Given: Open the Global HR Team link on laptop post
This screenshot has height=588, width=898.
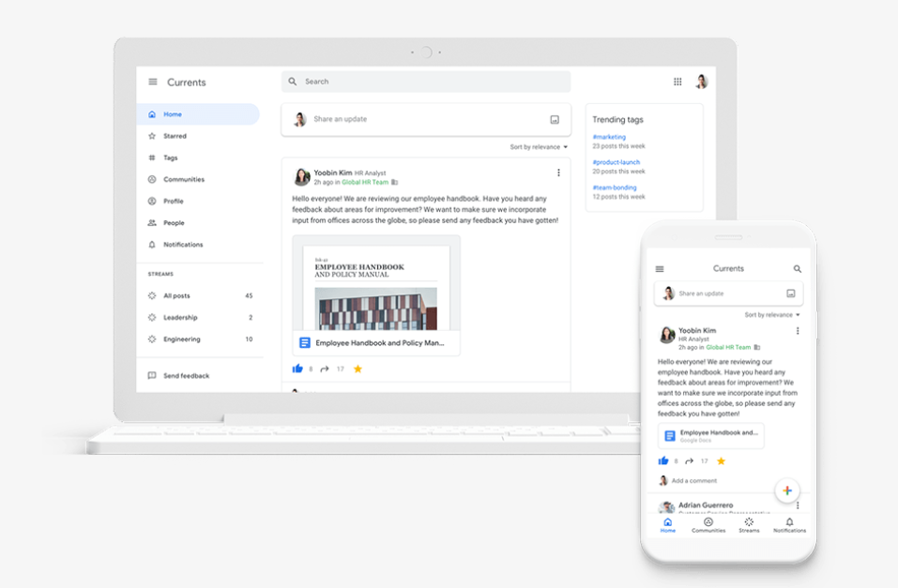Looking at the screenshot, I should pos(365,182).
